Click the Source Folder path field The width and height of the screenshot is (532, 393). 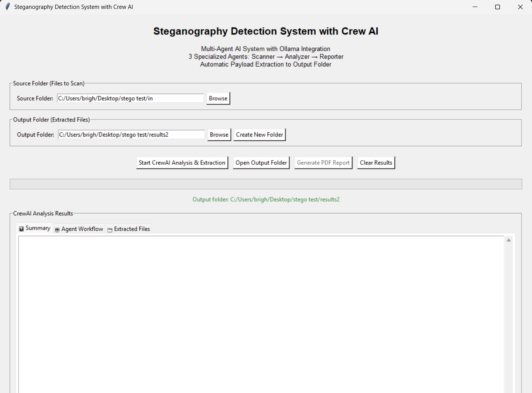(130, 98)
